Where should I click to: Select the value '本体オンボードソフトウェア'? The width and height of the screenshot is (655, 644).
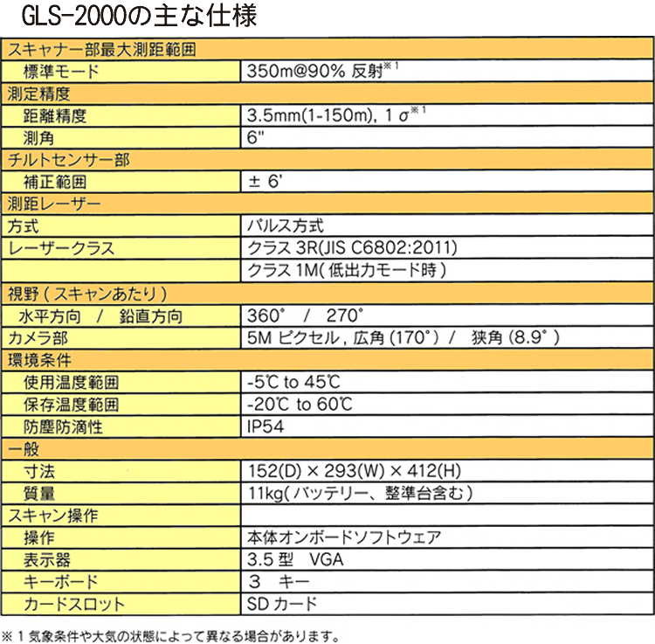(x=344, y=537)
